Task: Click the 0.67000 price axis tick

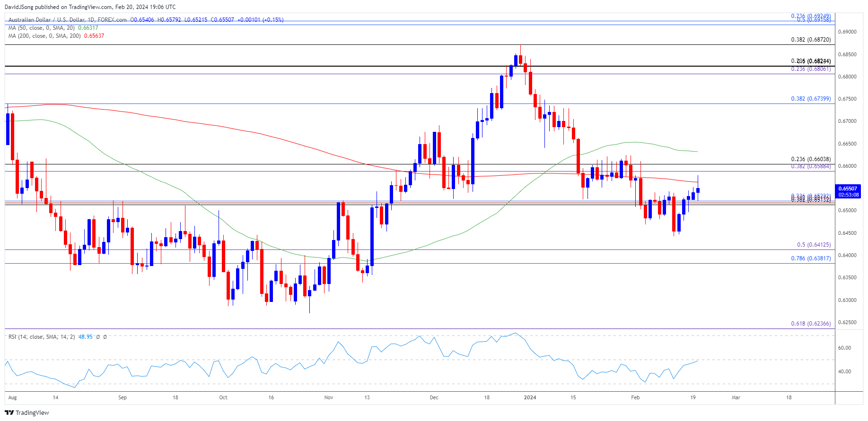Action: tap(847, 121)
